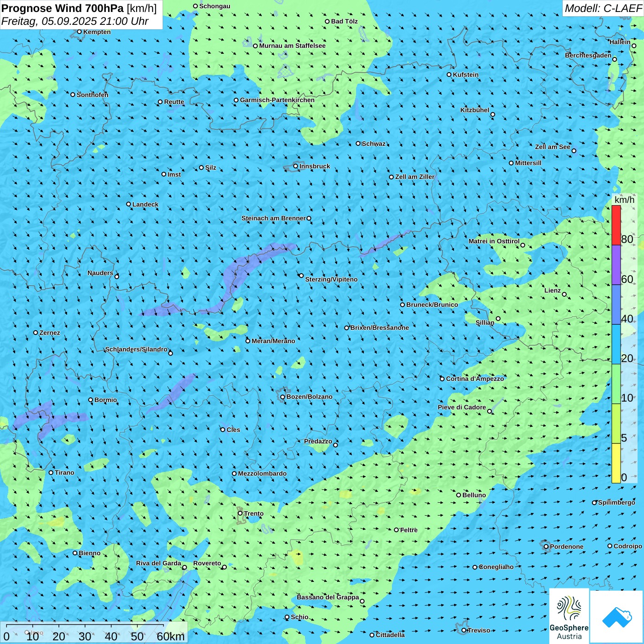Click the Trento city marker
This screenshot has height=644, width=644.
pyautogui.click(x=240, y=513)
